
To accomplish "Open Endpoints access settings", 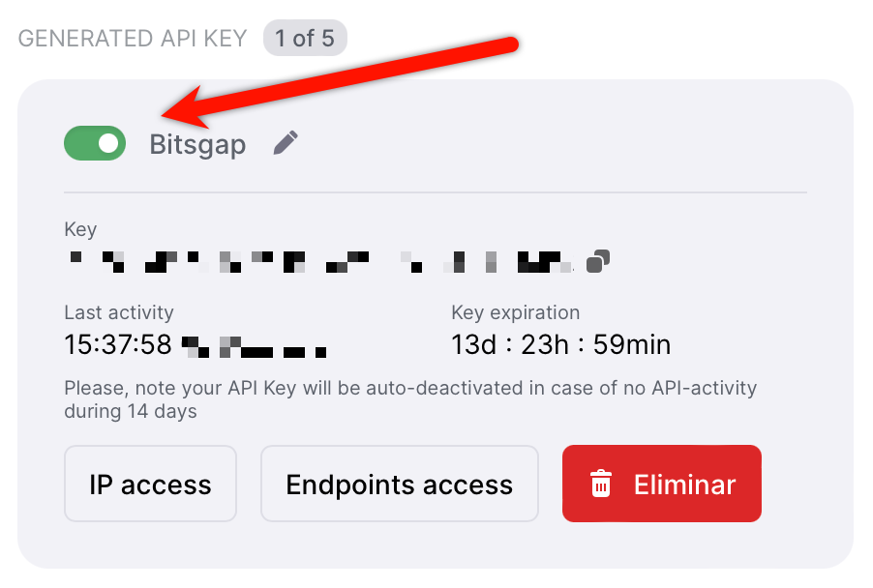I will 399,484.
